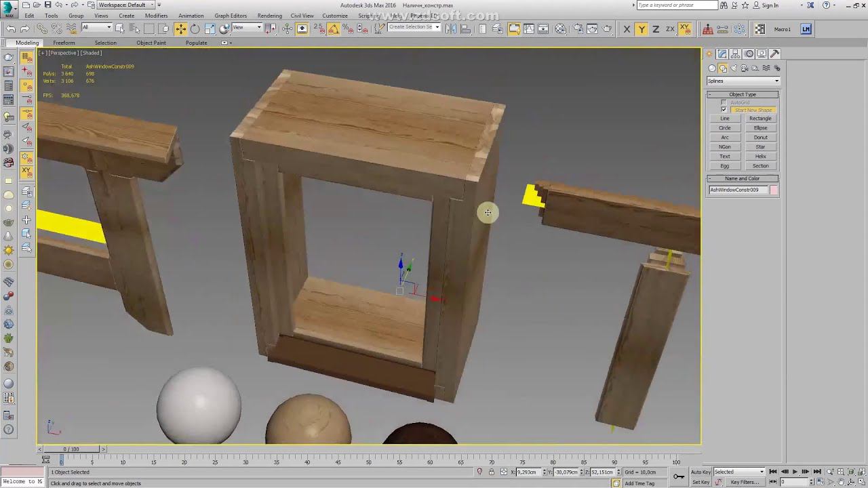Viewport: 868px width, 488px height.
Task: Select the Select and Move tool
Action: [180, 28]
